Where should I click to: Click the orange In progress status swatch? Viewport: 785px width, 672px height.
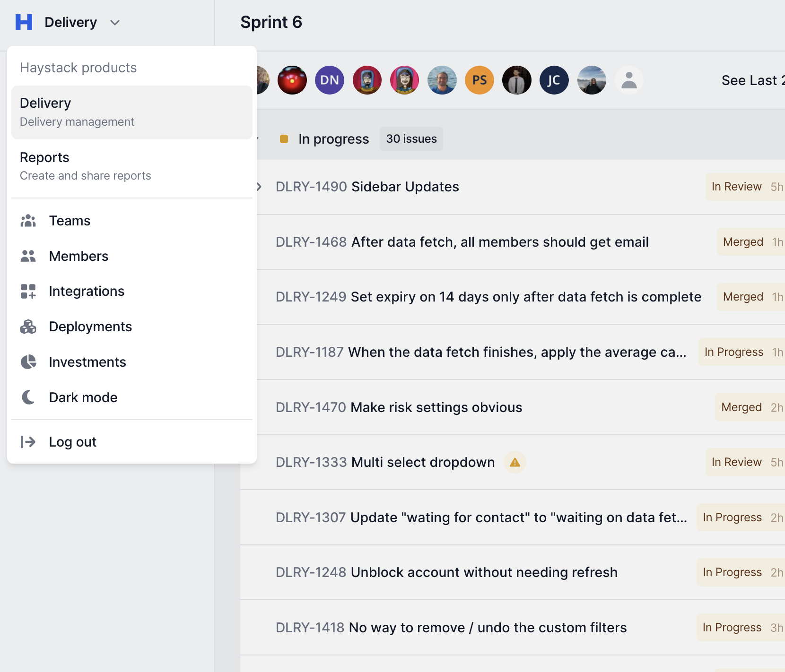click(284, 139)
